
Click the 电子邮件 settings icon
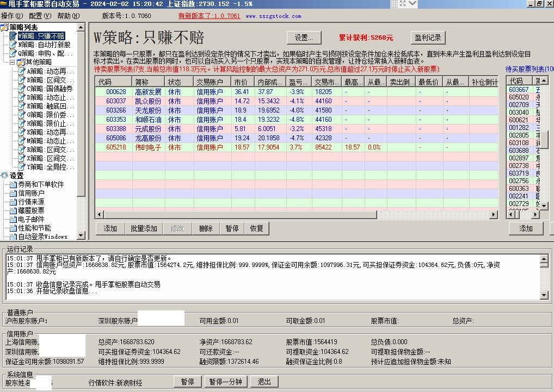point(13,219)
